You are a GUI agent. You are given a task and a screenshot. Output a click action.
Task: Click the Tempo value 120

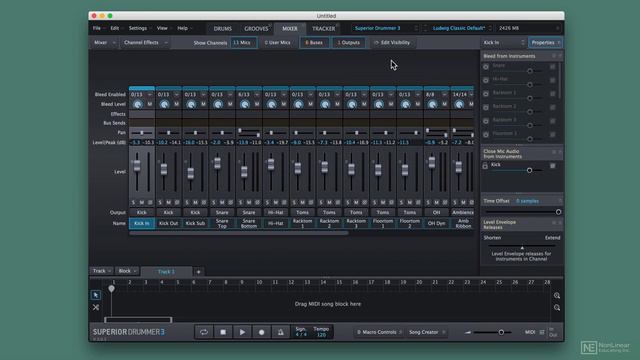click(321, 335)
